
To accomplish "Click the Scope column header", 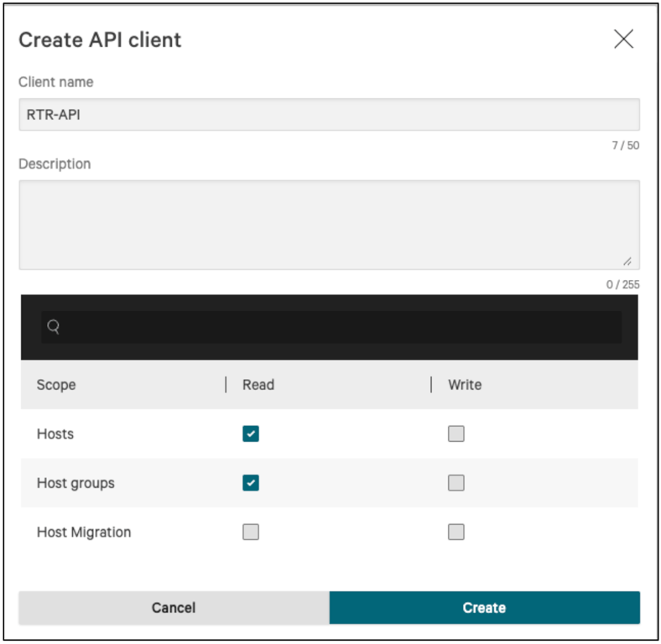I will (56, 385).
